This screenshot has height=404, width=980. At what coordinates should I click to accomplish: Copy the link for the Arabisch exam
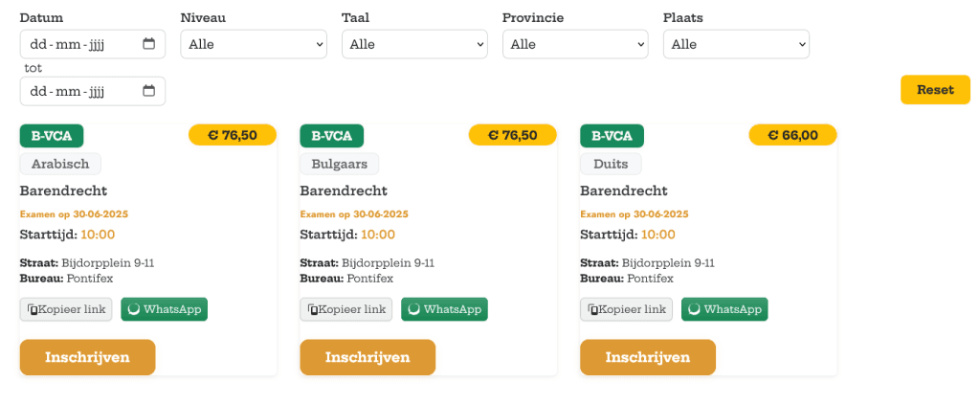[66, 309]
